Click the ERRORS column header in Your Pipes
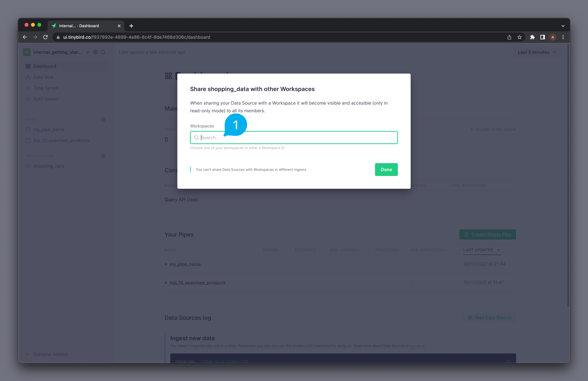 click(271, 250)
